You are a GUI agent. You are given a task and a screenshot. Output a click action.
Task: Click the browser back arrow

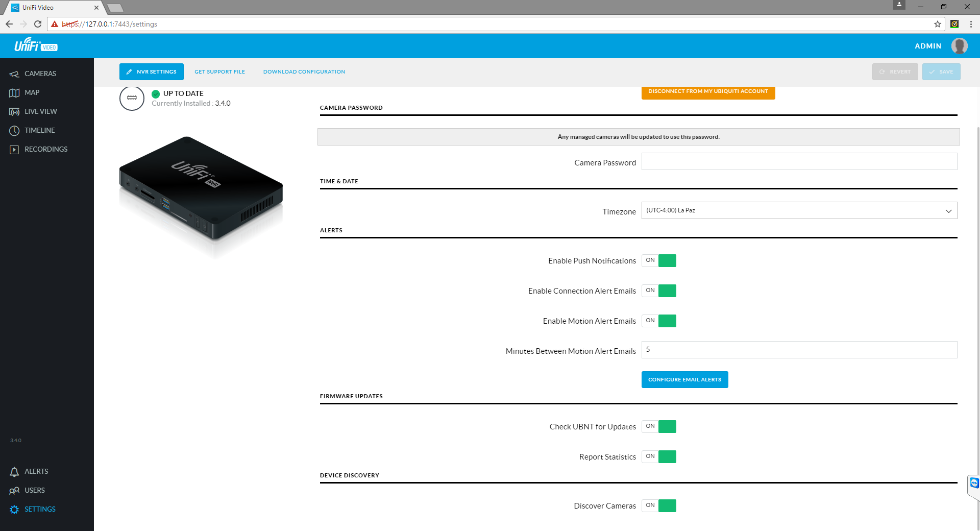[9, 24]
